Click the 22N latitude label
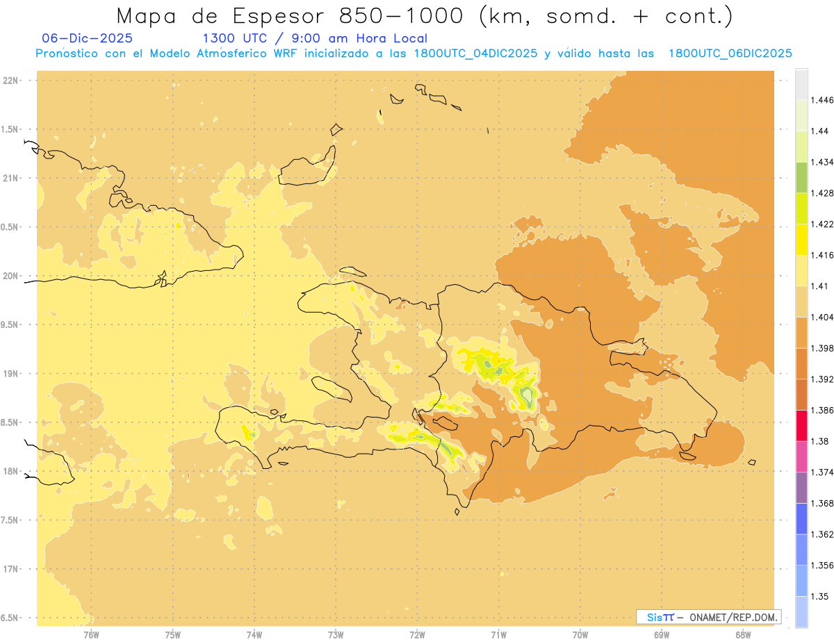834x644 pixels. tap(10, 81)
